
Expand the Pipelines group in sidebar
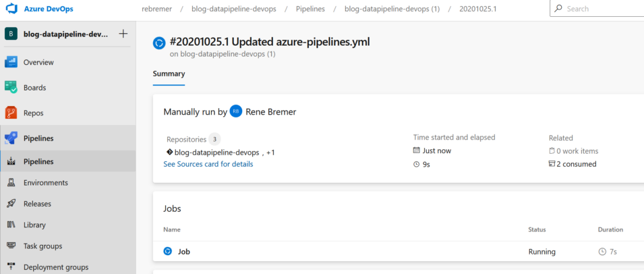click(38, 138)
